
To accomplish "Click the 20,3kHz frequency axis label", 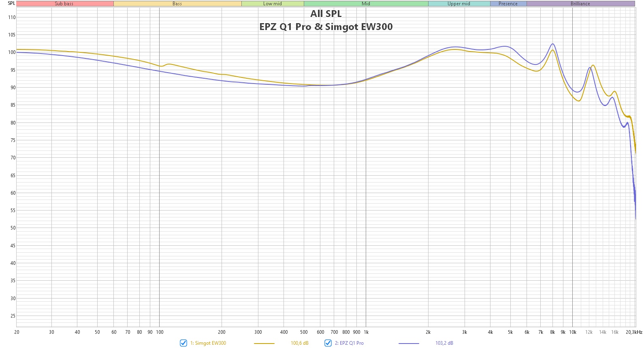I will [634, 332].
